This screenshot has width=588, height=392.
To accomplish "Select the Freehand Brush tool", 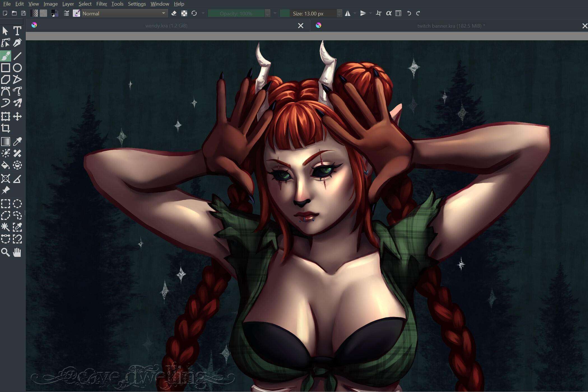I will point(6,56).
